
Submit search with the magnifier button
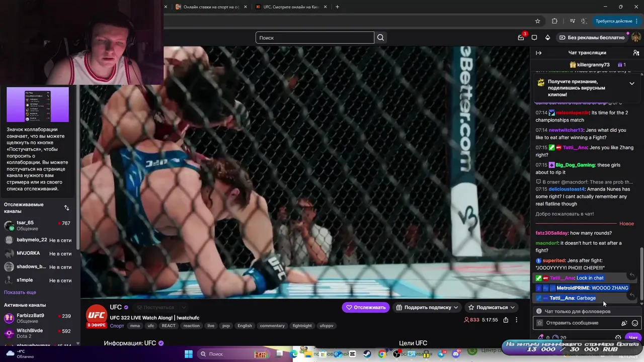381,38
